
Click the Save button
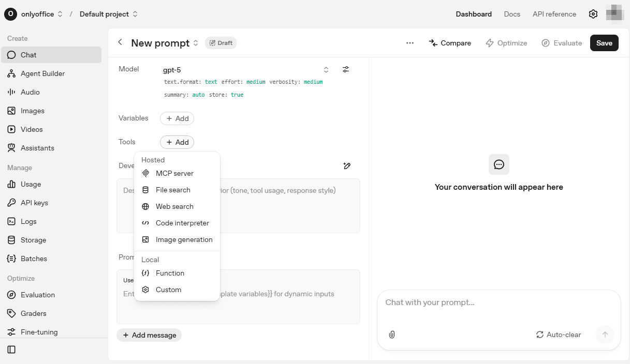604,43
